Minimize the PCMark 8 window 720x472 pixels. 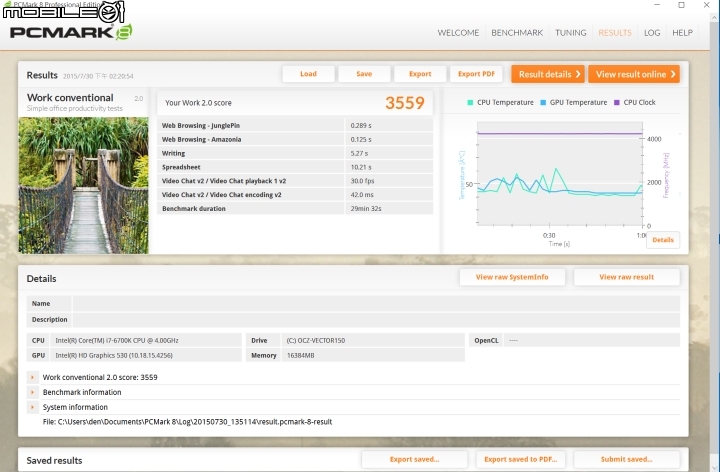(657, 5)
